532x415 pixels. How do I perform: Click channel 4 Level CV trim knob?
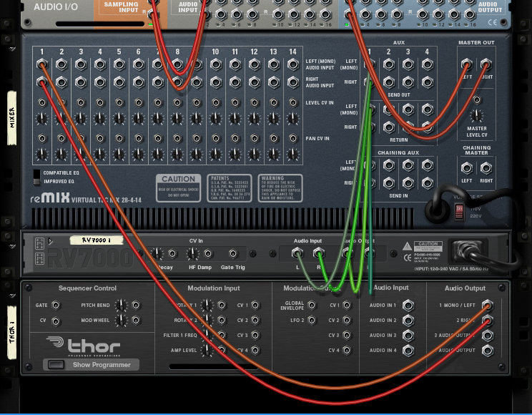[x=100, y=118]
